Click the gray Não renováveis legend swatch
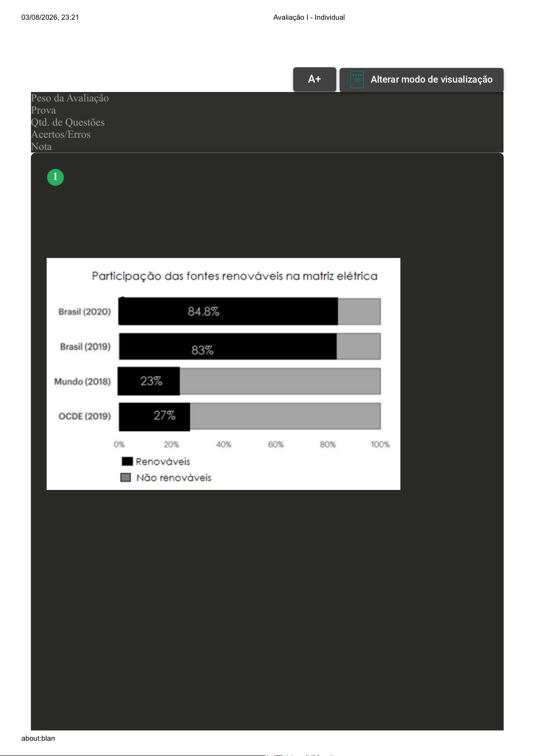 126,477
